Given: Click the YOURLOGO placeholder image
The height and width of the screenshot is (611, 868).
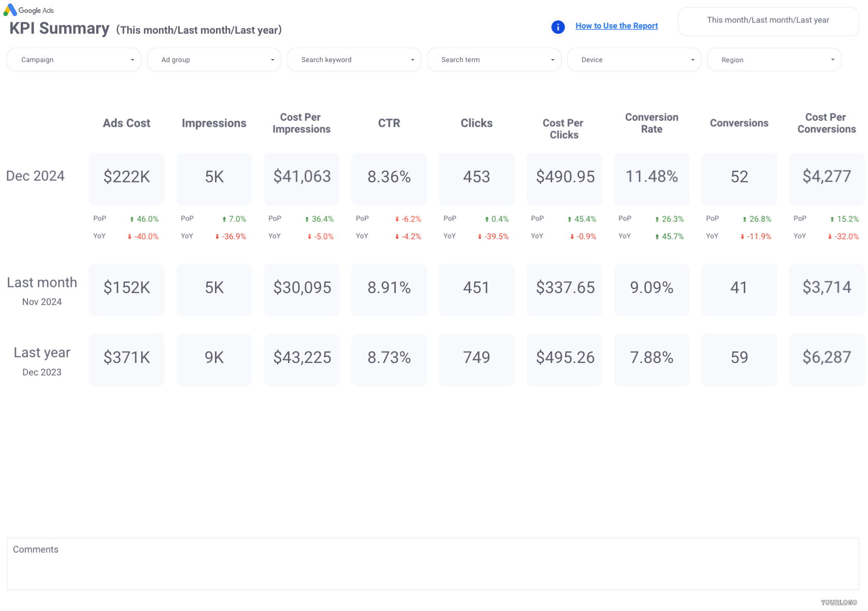Looking at the screenshot, I should click(x=838, y=602).
